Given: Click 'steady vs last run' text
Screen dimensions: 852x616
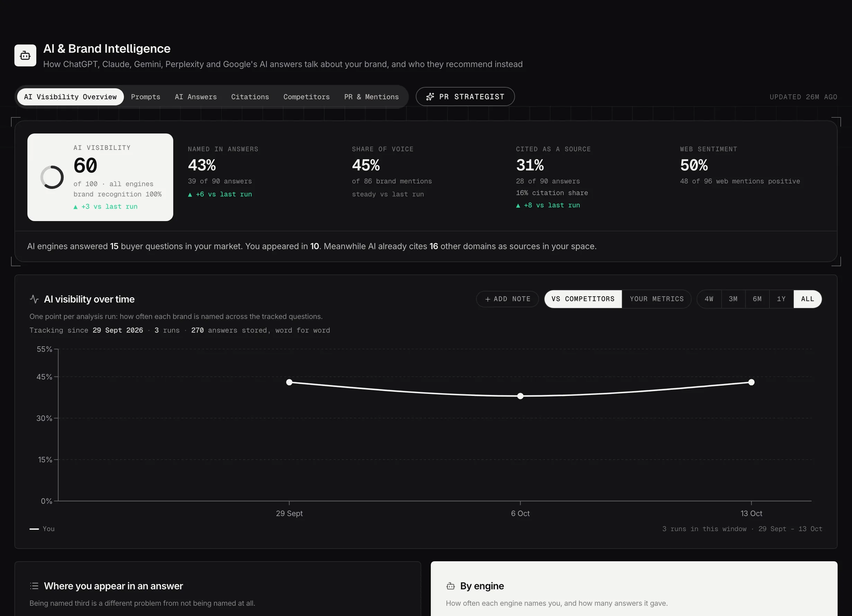Looking at the screenshot, I should click(388, 194).
